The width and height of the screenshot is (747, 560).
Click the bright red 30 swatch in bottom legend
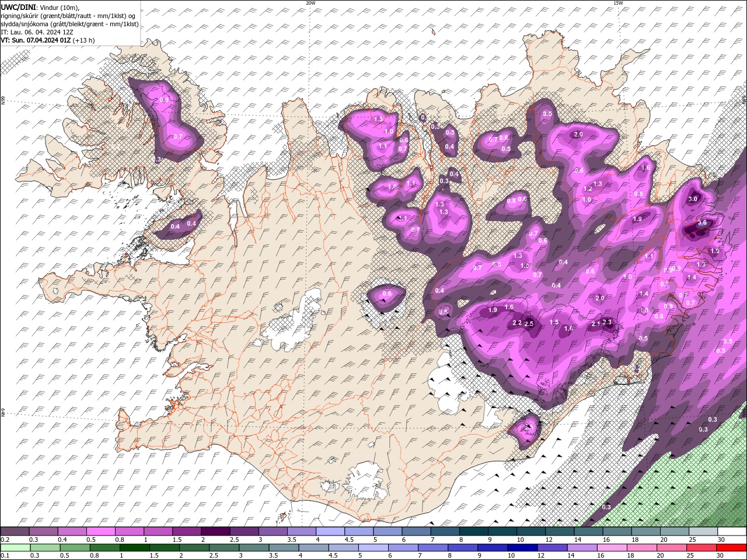(x=732, y=548)
